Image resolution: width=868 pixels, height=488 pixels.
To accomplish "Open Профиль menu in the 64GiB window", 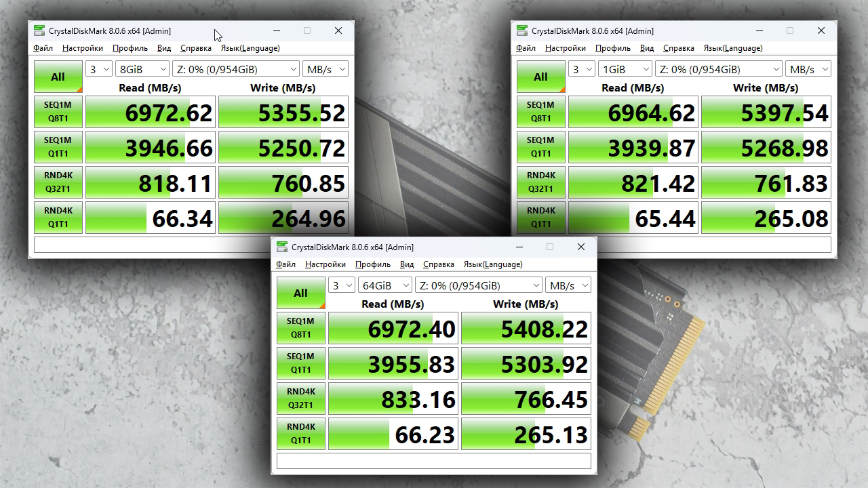I will tap(373, 264).
